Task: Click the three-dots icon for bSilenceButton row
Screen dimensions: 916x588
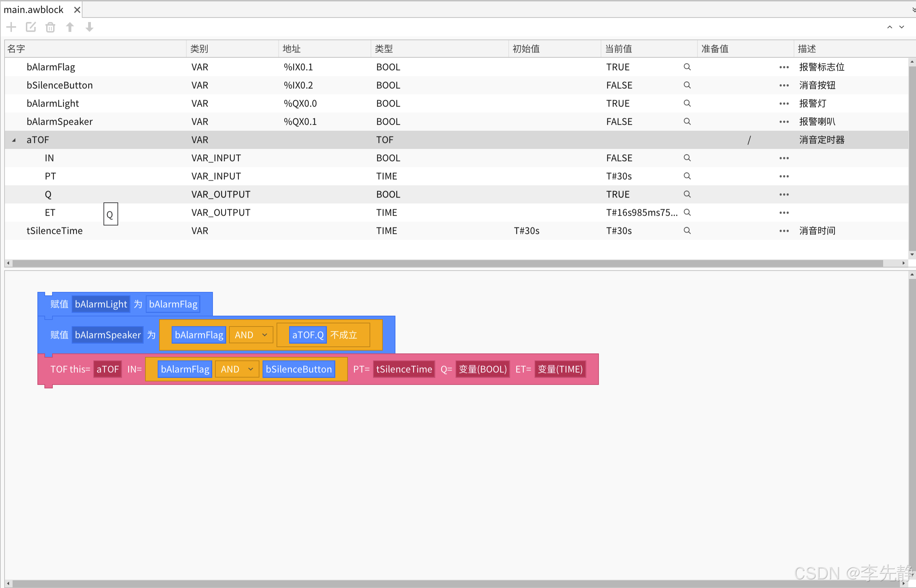Action: (783, 85)
